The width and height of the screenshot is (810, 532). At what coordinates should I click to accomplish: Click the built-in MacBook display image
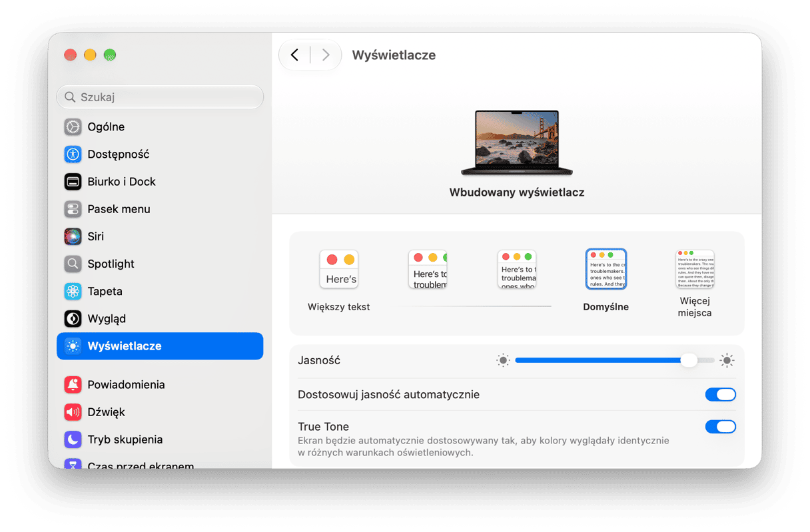point(517,142)
